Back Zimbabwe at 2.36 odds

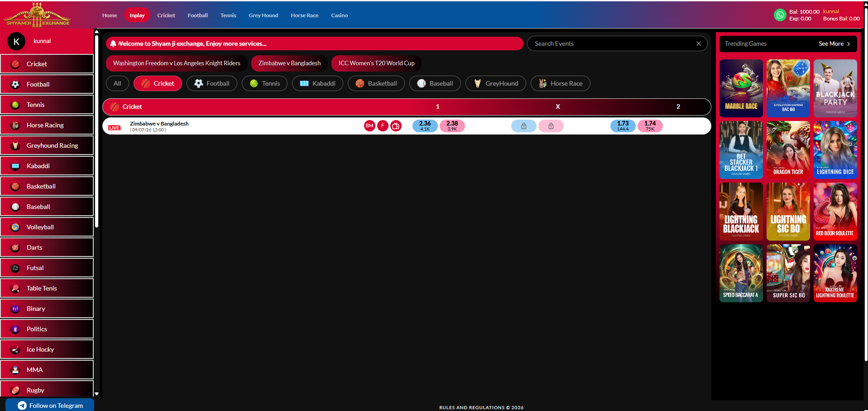click(425, 126)
